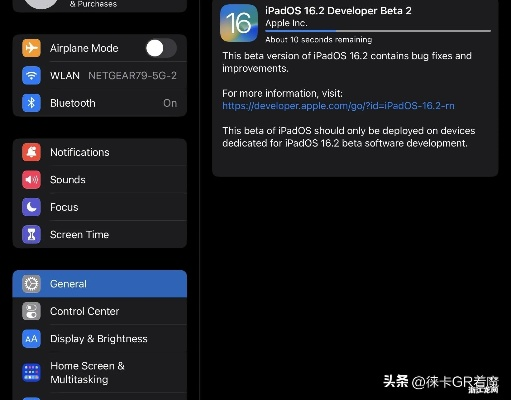This screenshot has width=511, height=400.
Task: Tap the Notifications bell icon
Action: (x=31, y=152)
